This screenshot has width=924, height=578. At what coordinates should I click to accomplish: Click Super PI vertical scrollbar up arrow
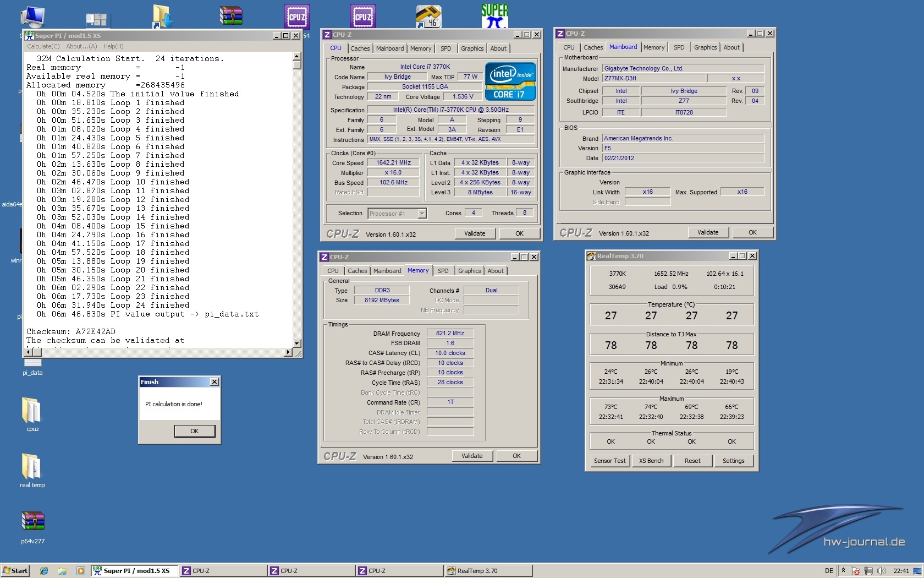coord(297,56)
